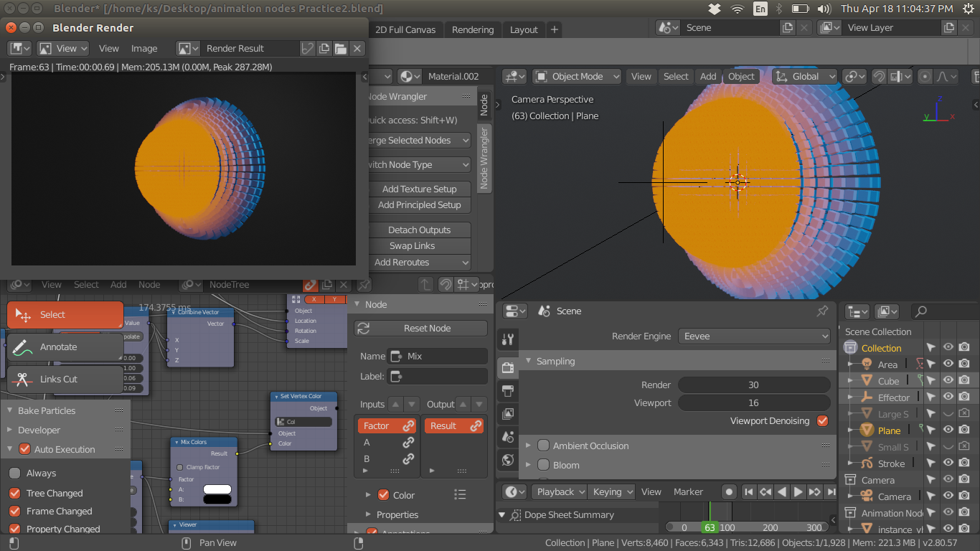Image resolution: width=980 pixels, height=551 pixels.
Task: Click the Add Texture Setup button
Action: tap(420, 189)
